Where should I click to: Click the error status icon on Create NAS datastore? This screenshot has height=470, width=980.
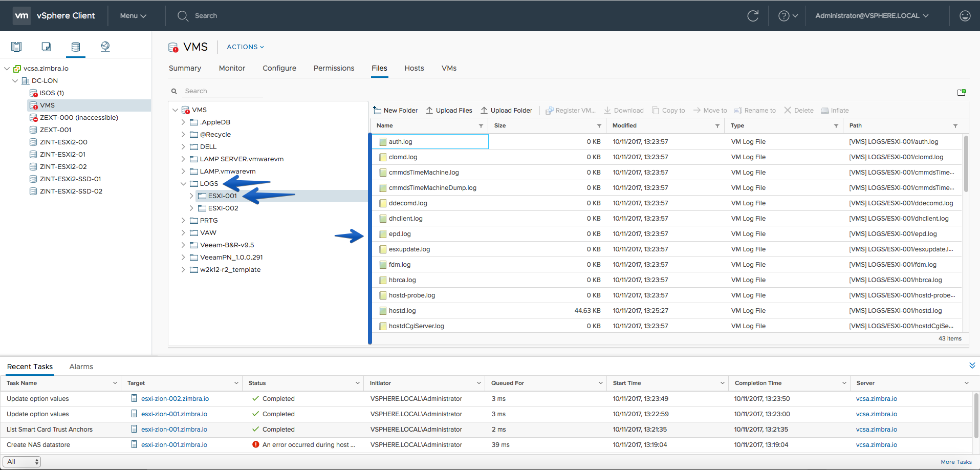[x=256, y=445]
